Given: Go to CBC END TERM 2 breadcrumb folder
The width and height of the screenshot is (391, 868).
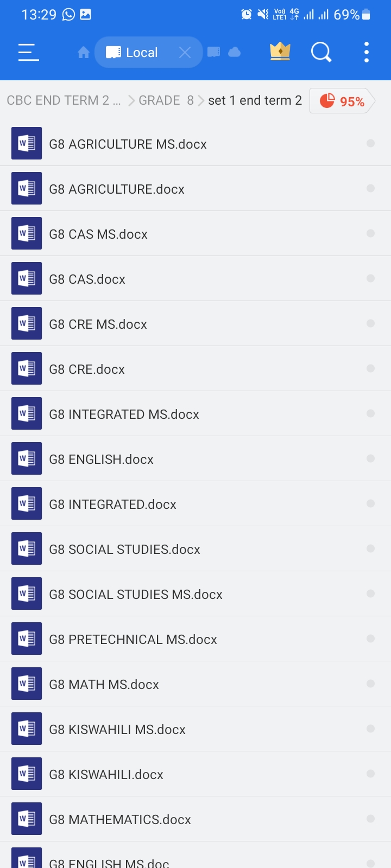Looking at the screenshot, I should (x=63, y=101).
